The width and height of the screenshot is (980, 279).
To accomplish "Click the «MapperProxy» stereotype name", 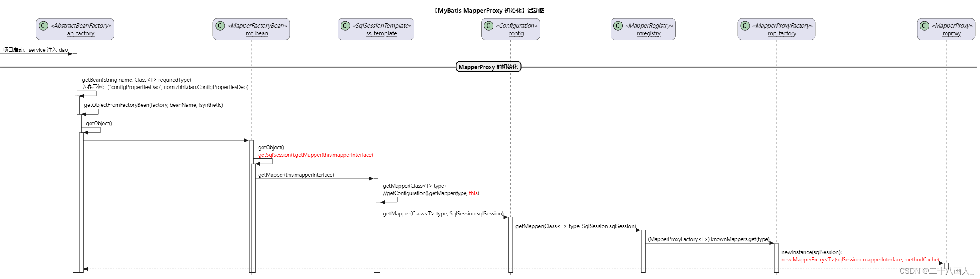I will 952,25.
